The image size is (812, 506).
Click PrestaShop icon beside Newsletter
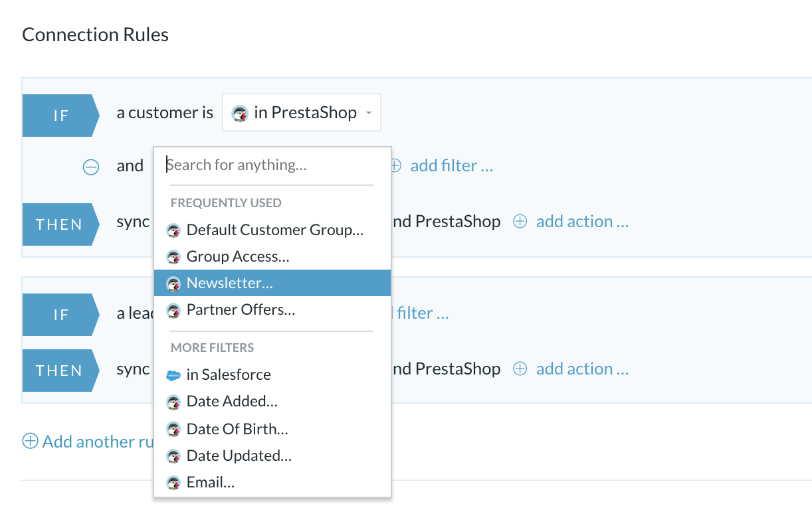pyautogui.click(x=173, y=284)
